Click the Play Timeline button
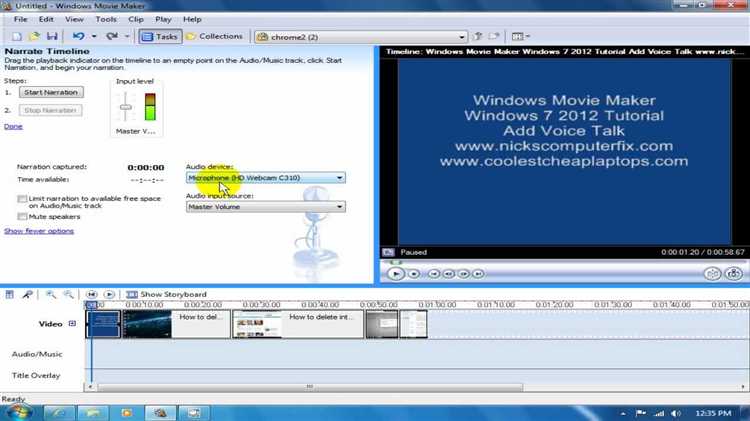This screenshot has height=421, width=750. (x=109, y=294)
